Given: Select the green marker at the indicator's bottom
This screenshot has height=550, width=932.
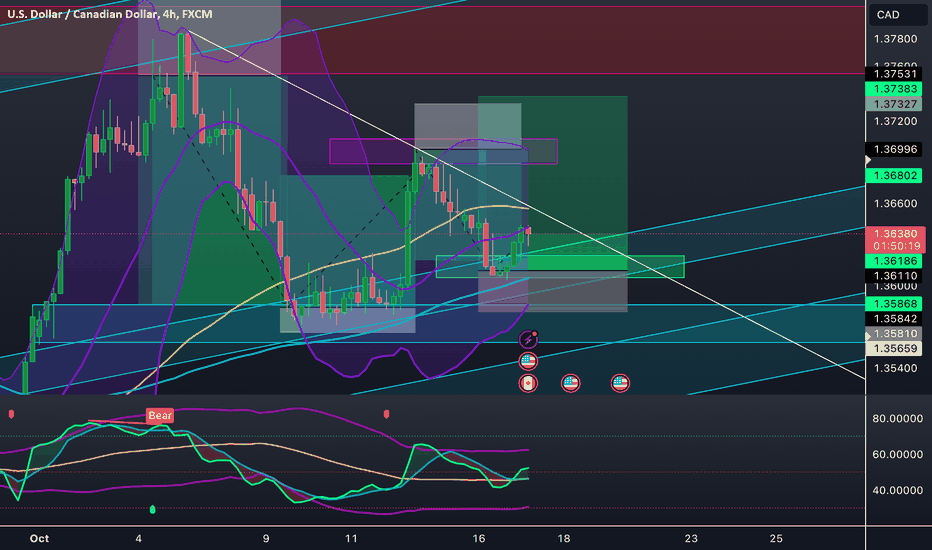Looking at the screenshot, I should (152, 509).
